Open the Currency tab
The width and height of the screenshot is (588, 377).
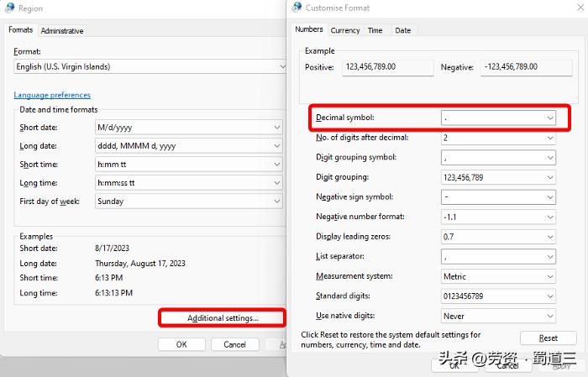point(345,30)
